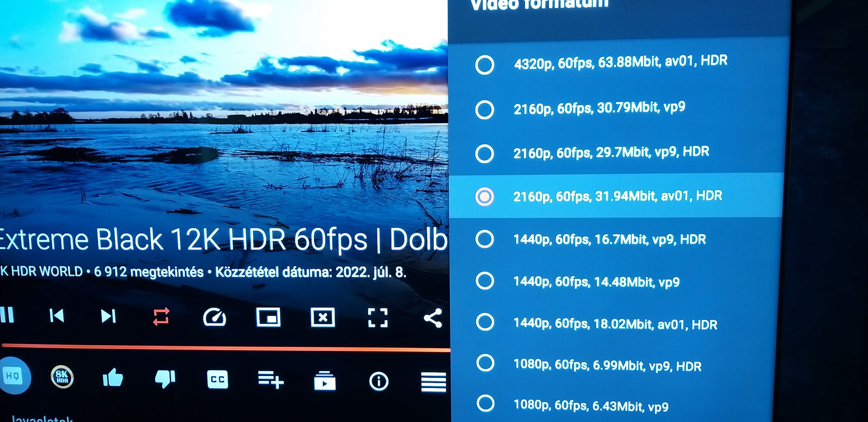This screenshot has width=868, height=422.
Task: Add video to playlist icon
Action: click(271, 380)
